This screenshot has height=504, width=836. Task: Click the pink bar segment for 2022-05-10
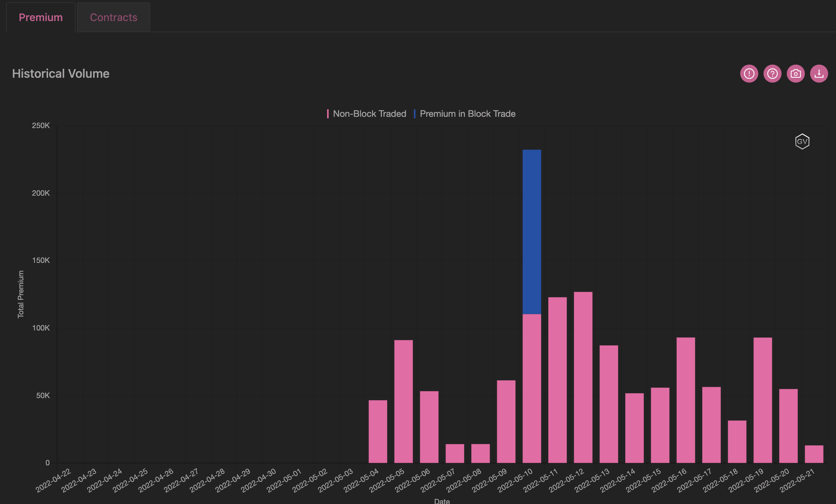click(532, 388)
